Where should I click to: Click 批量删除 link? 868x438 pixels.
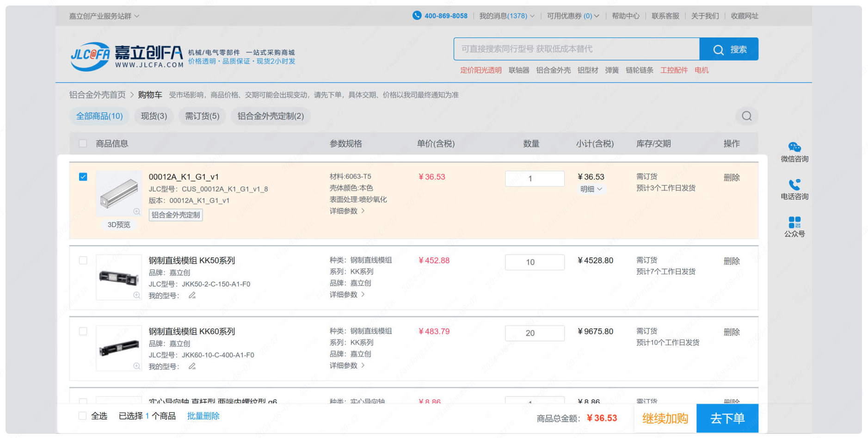click(x=203, y=416)
